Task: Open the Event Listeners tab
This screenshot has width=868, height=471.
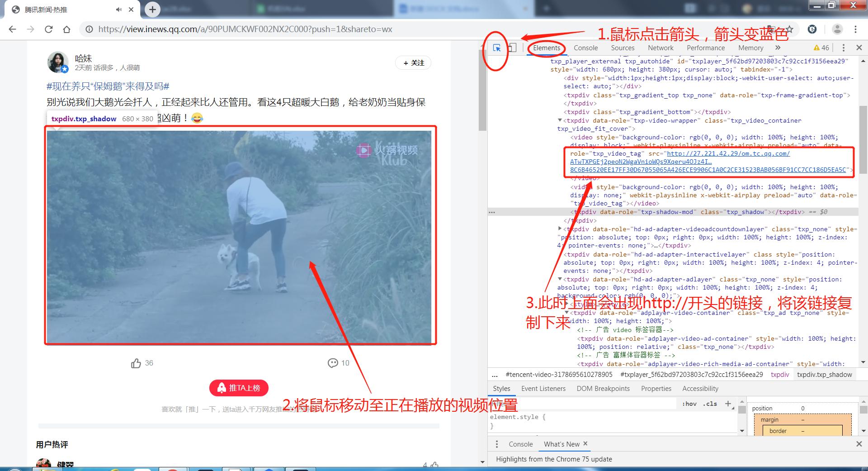Action: tap(543, 389)
